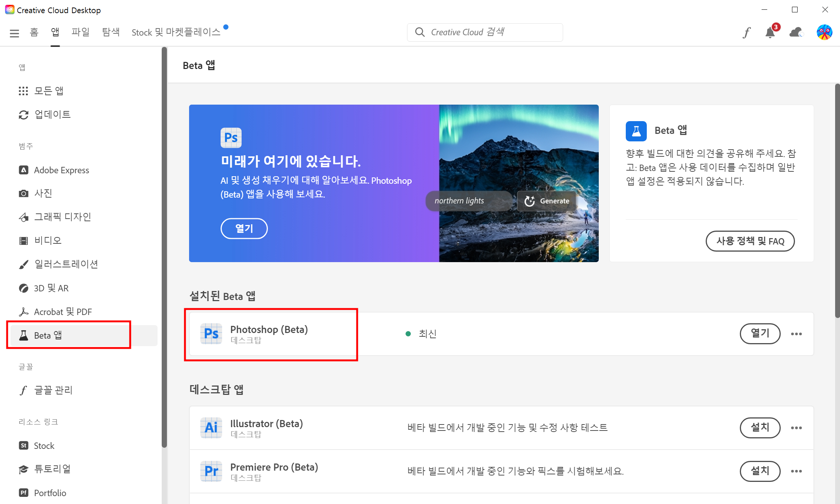Click the graduation cap 튜토리얼 icon

tap(23, 469)
